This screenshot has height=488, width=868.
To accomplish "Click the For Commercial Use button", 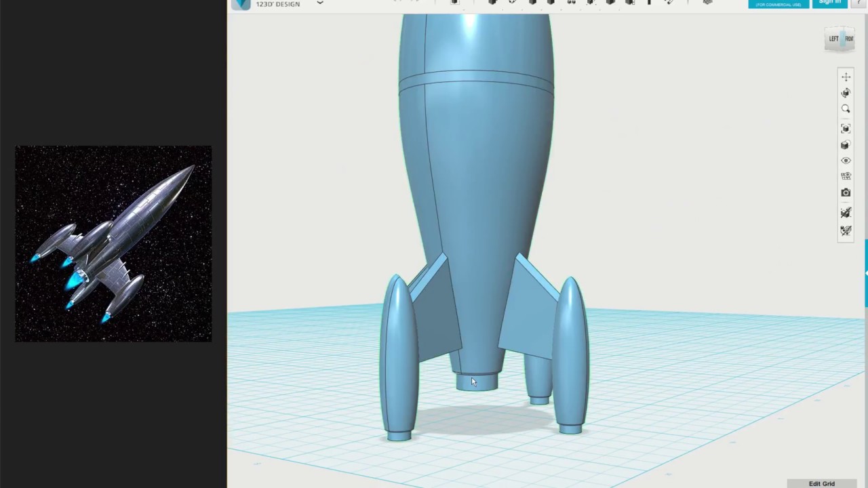I will pyautogui.click(x=778, y=4).
